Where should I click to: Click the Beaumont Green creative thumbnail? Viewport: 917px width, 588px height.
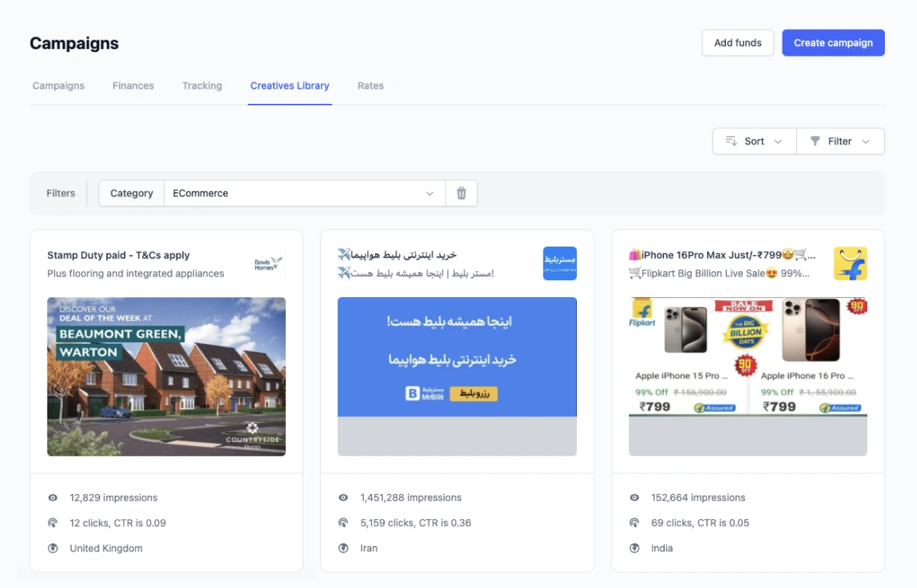[x=166, y=376]
